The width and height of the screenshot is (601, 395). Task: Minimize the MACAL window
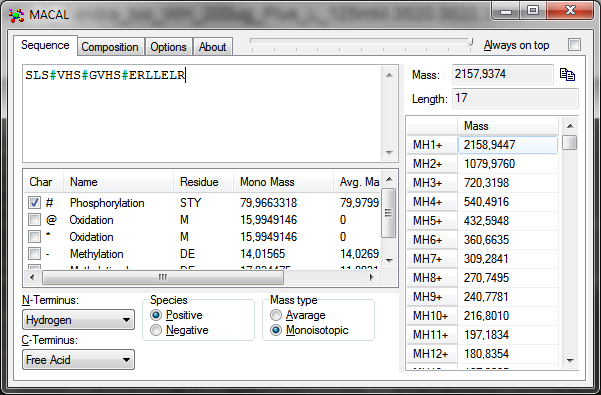pos(506,11)
